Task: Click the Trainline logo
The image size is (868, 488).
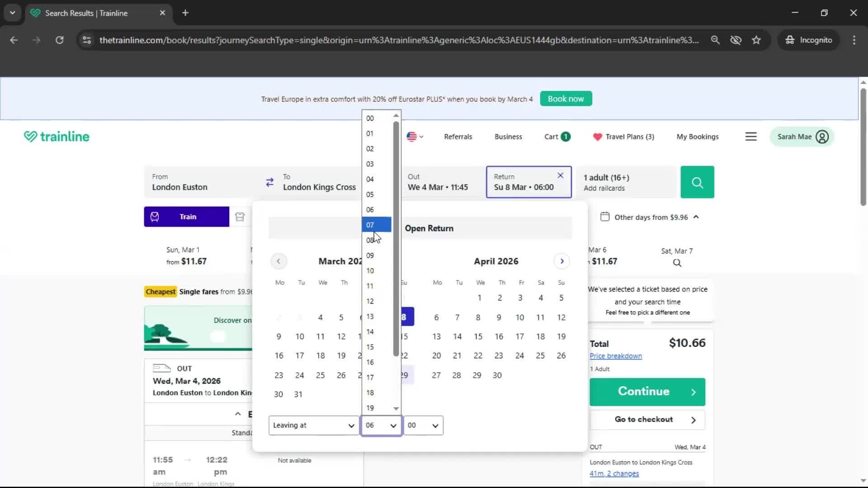Action: coord(56,136)
